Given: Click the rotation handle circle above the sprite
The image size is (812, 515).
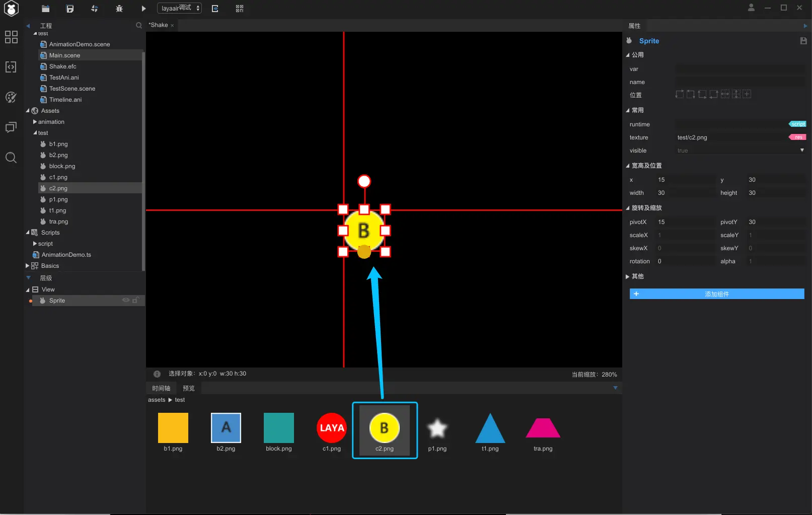Looking at the screenshot, I should (364, 181).
